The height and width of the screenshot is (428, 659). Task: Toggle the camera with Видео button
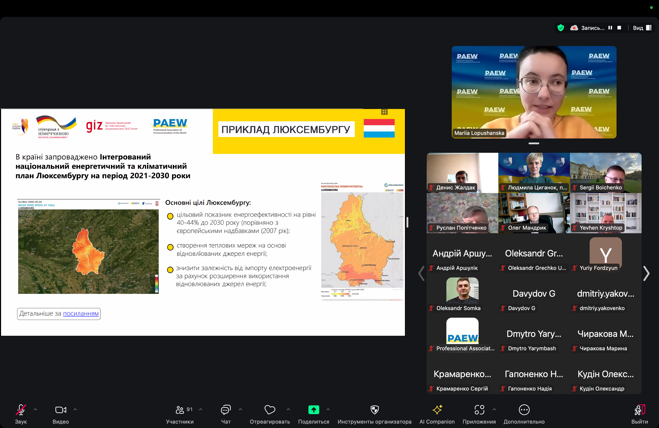60,411
